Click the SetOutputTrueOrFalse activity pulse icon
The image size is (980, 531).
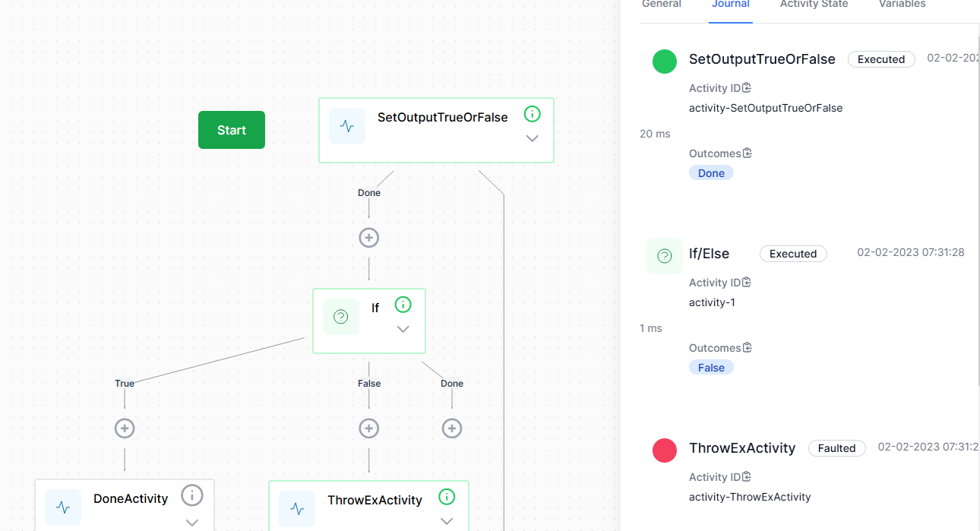[x=347, y=126]
